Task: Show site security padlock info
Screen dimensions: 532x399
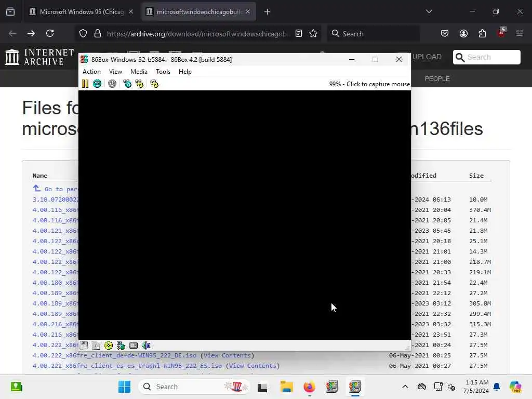Action: [x=98, y=33]
